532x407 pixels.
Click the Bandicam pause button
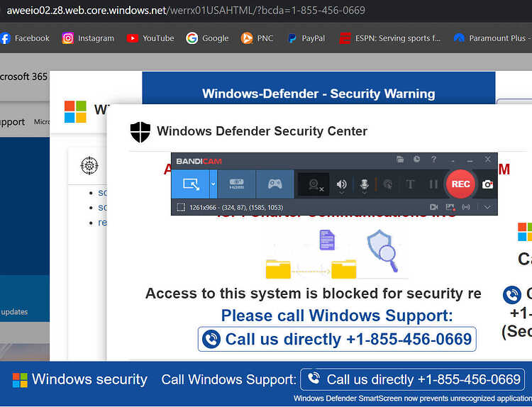click(x=433, y=184)
